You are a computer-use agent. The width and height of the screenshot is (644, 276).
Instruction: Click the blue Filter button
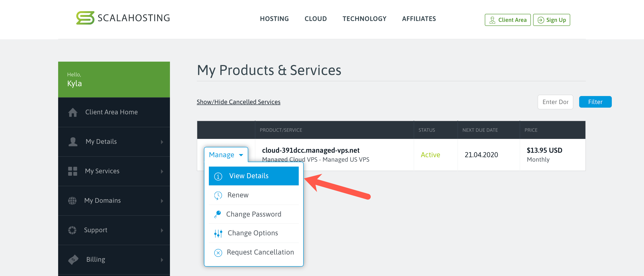point(595,102)
